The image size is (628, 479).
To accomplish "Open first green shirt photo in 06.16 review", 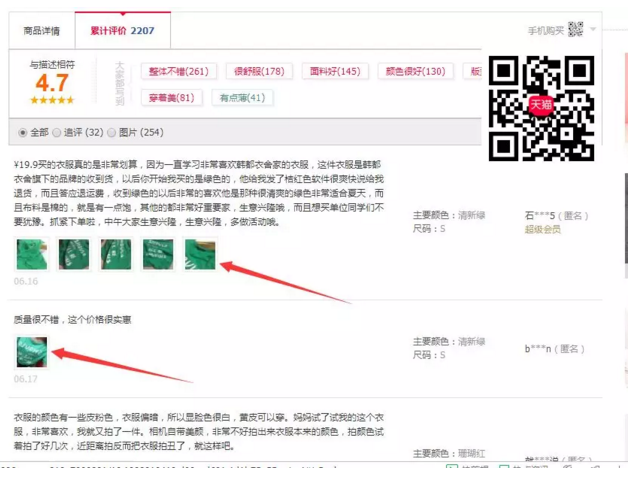I will pos(32,254).
